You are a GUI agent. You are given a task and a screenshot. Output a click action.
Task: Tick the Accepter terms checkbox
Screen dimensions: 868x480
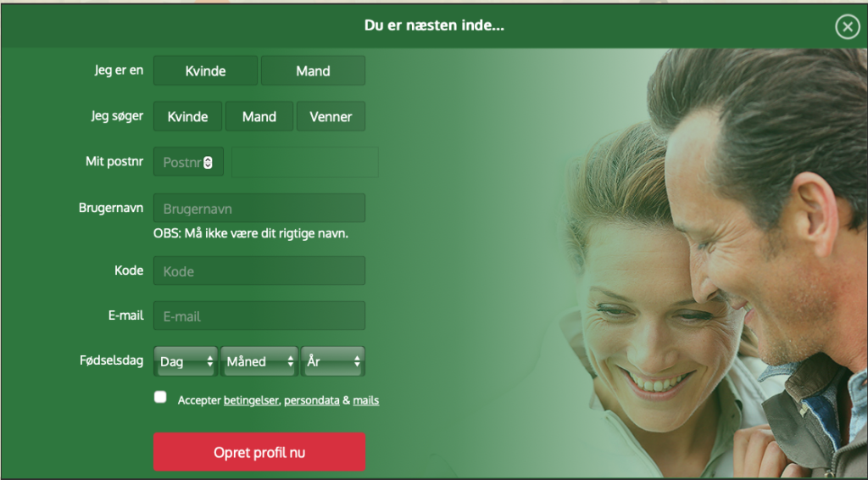click(x=160, y=397)
